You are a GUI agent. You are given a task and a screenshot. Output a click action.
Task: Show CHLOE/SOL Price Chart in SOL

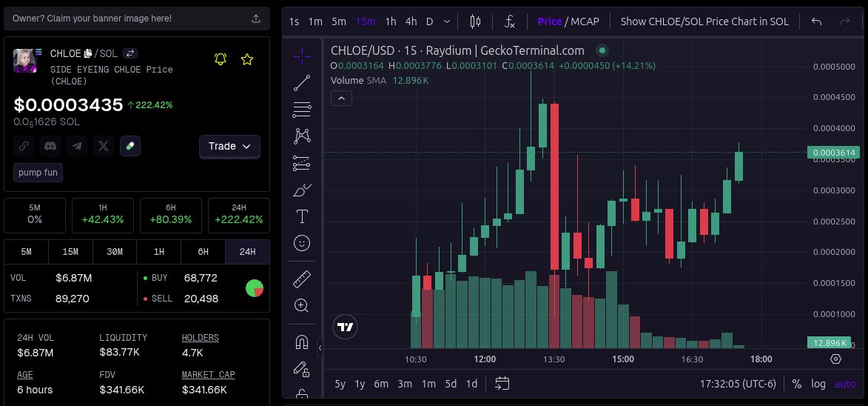coord(704,21)
